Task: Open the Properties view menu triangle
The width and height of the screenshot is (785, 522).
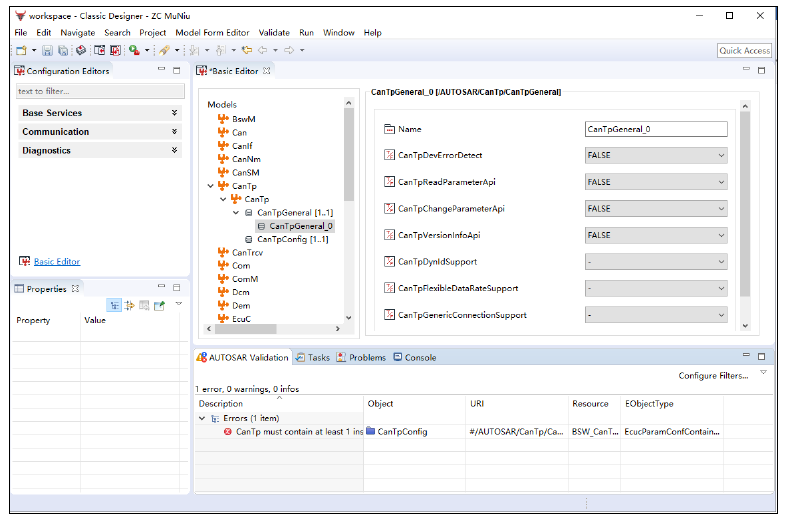Action: [x=179, y=304]
